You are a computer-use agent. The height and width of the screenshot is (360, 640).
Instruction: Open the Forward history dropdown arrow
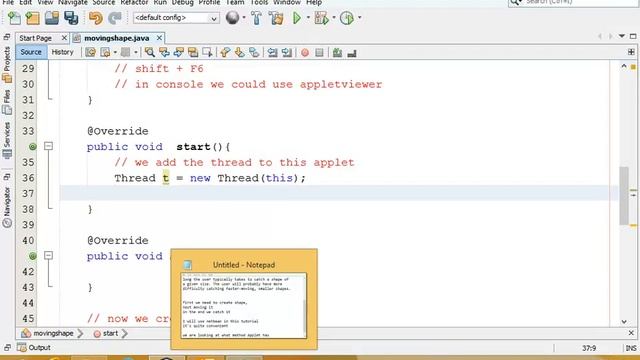[136, 52]
